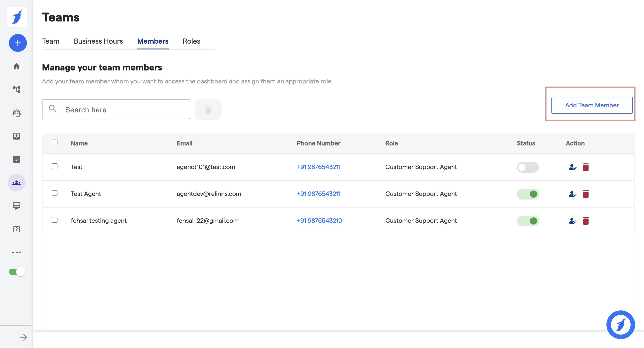Edit the Test Agent member

(x=572, y=194)
